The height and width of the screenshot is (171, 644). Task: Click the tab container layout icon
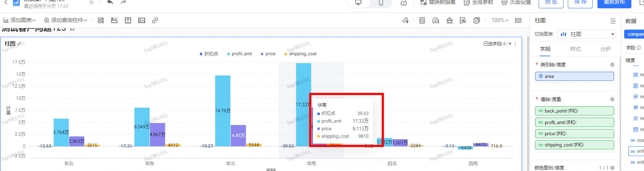tap(114, 21)
